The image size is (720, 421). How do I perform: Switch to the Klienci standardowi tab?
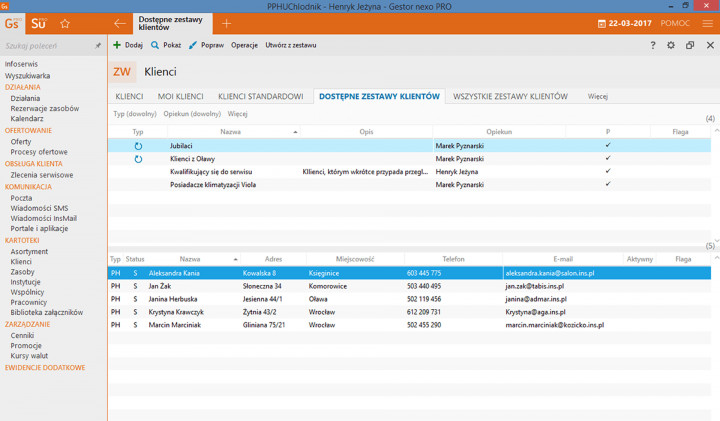[261, 96]
